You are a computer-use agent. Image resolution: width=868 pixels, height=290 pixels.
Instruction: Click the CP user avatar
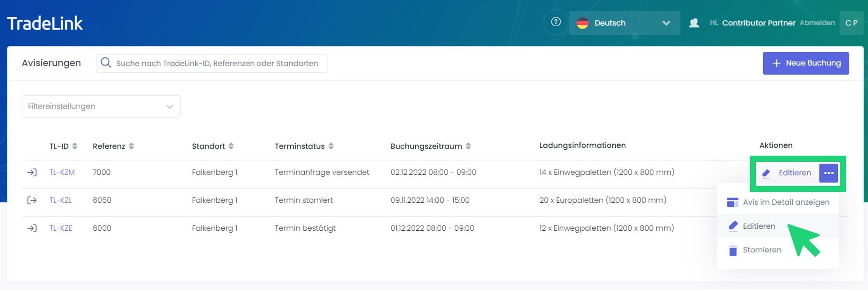[x=851, y=23]
